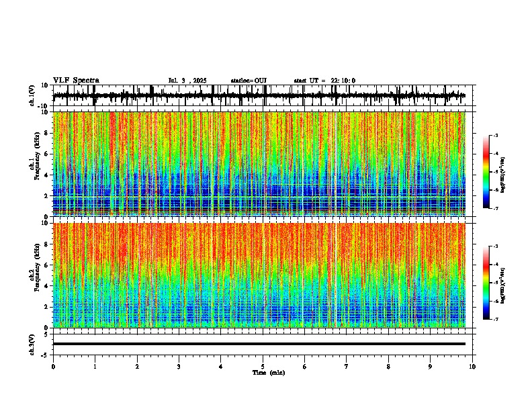The height and width of the screenshot is (411, 532).
Task: Click time axis tick label "5"
Action: 263,367
